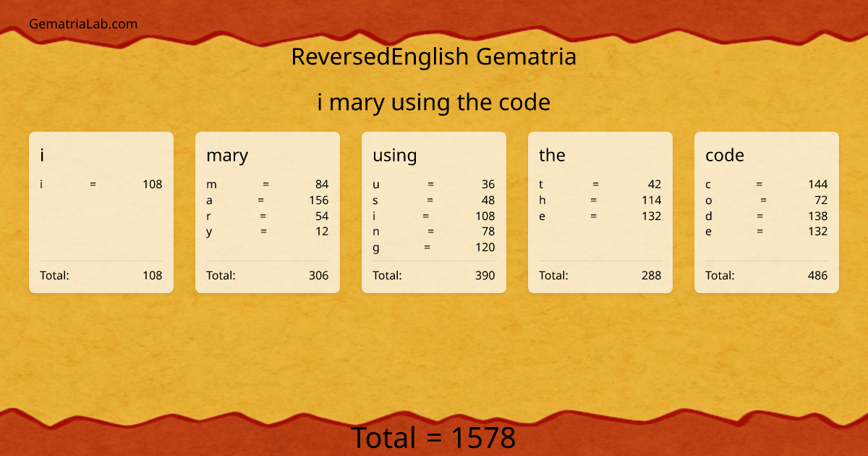
Task: Click the value 36 for letter u
Action: click(488, 184)
